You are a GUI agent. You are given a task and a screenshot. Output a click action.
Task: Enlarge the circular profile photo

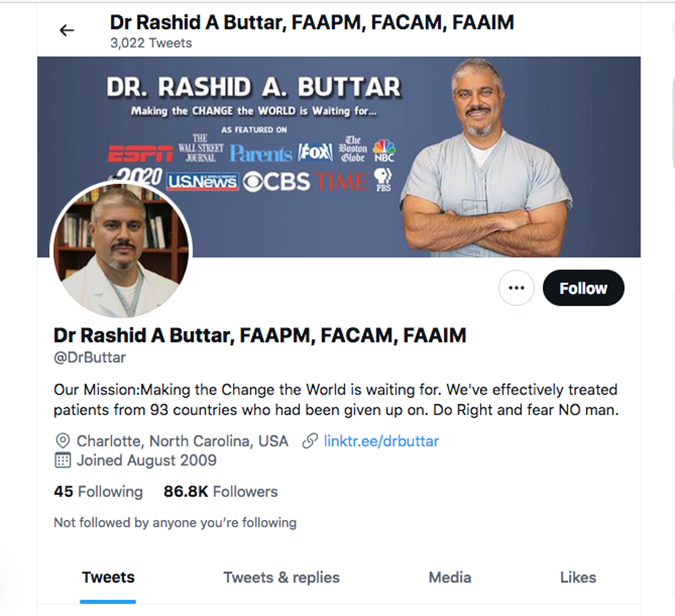[122, 250]
